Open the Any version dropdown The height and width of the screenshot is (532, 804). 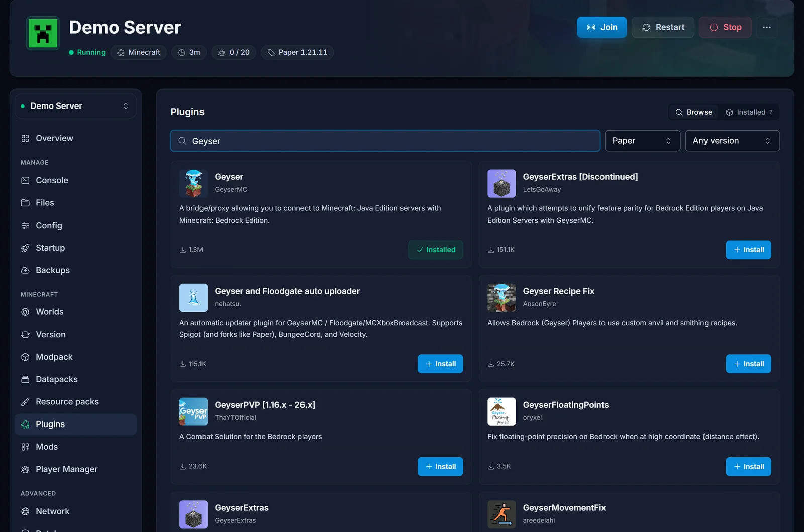tap(732, 141)
